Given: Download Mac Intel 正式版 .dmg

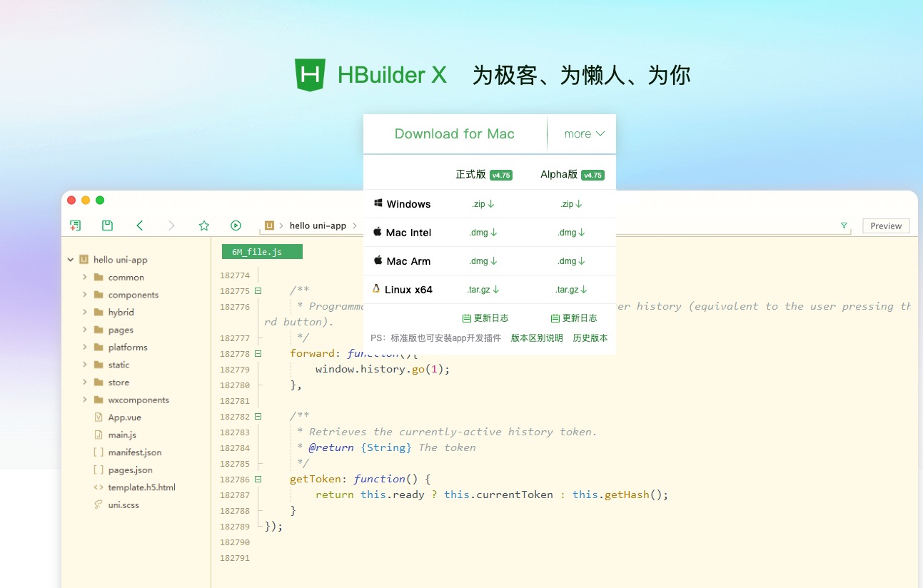Looking at the screenshot, I should [x=483, y=233].
